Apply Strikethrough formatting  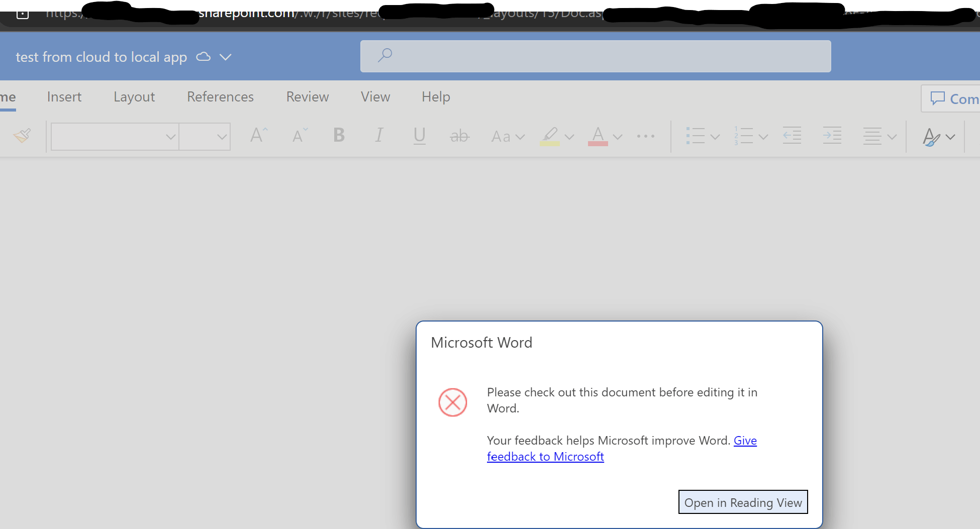[459, 136]
